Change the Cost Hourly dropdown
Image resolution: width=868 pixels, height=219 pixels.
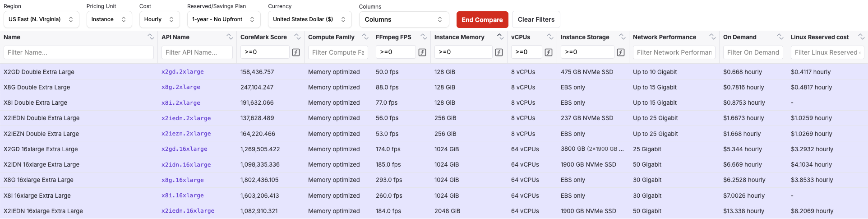click(x=159, y=19)
